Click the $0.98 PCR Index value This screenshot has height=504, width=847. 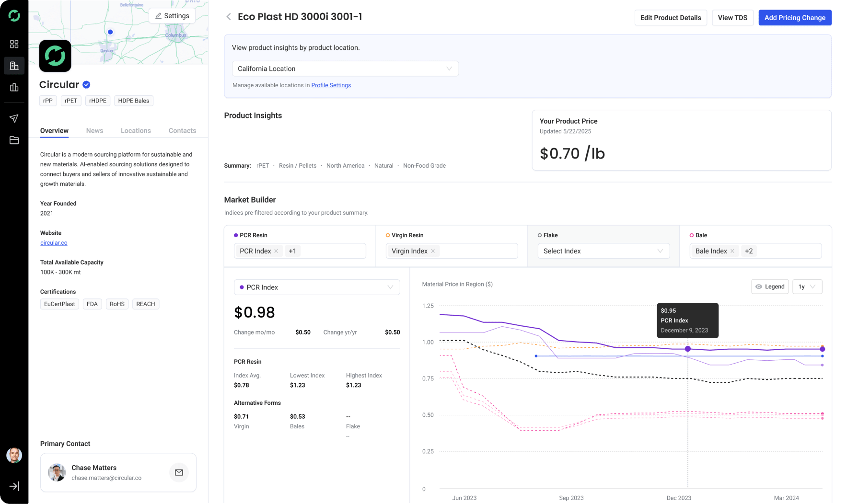tap(255, 312)
